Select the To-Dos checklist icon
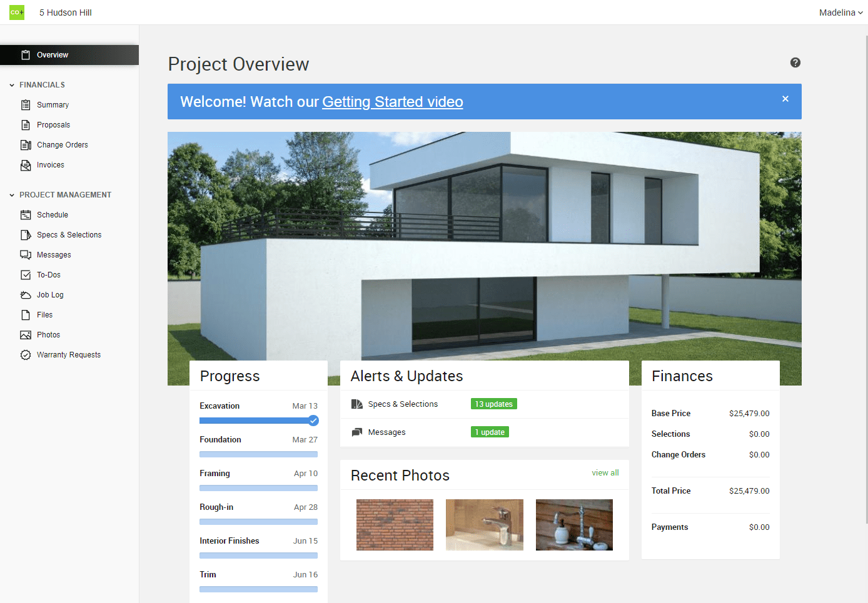Screen dimensions: 868x603 point(26,274)
